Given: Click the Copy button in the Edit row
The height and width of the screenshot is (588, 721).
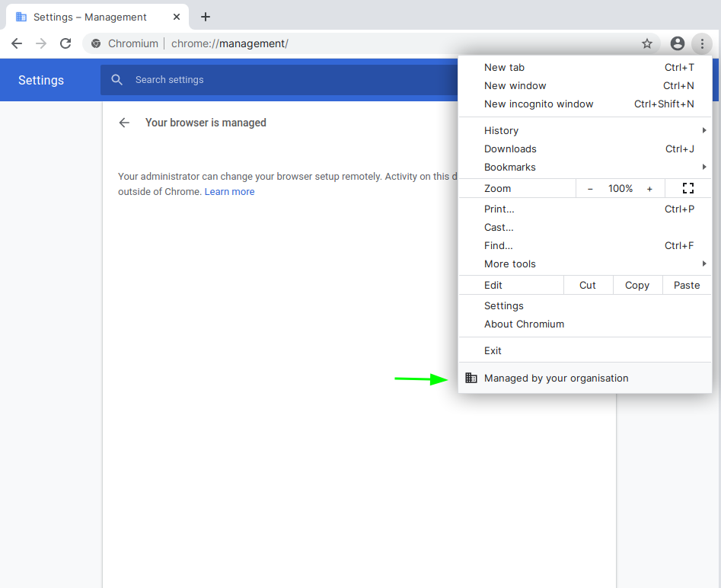Looking at the screenshot, I should point(636,285).
